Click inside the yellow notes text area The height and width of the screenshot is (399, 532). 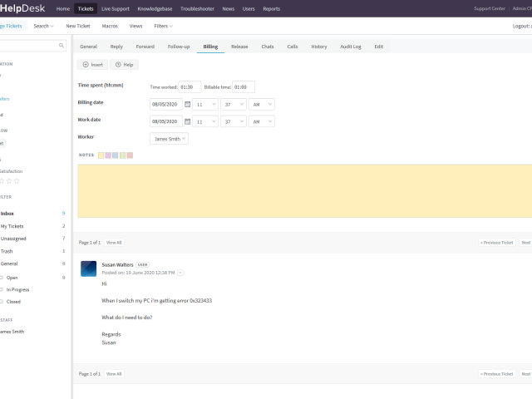pyautogui.click(x=305, y=191)
